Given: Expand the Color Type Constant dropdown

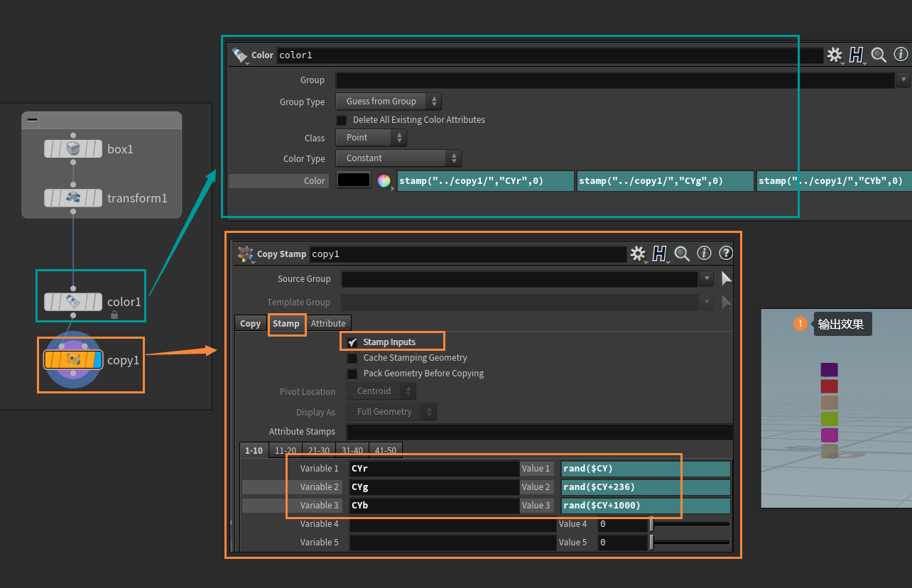Looking at the screenshot, I should point(398,158).
